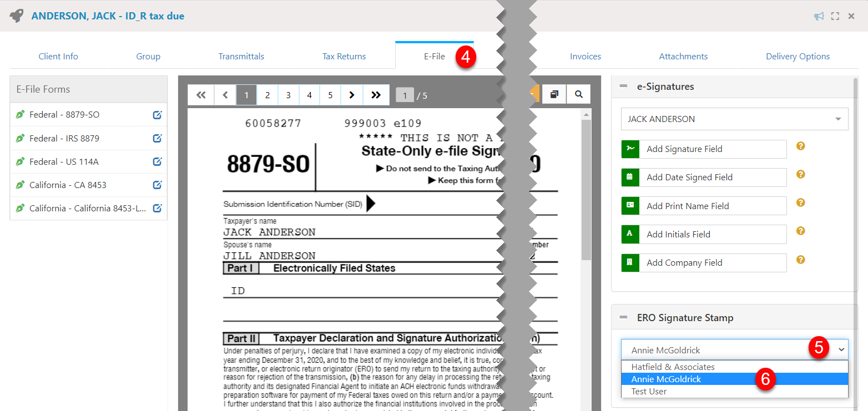Click the announcements megaphone icon
Viewport: 868px width, 411px height.
point(819,16)
